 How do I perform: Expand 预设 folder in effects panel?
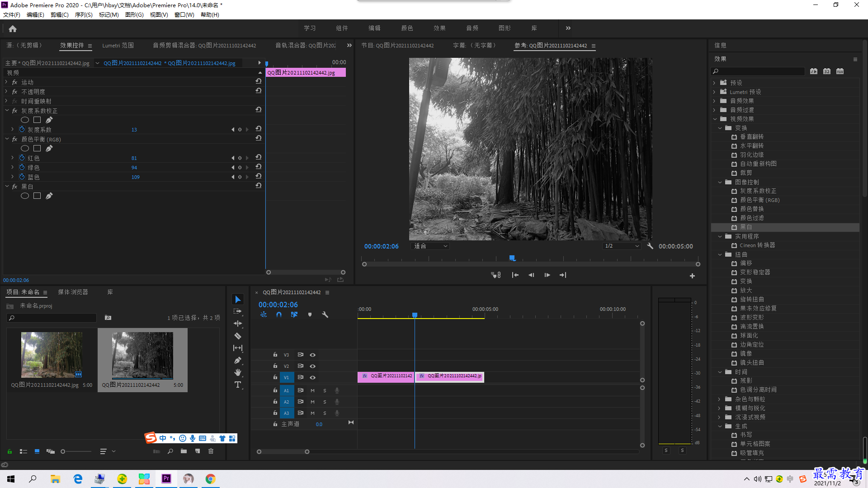click(715, 83)
